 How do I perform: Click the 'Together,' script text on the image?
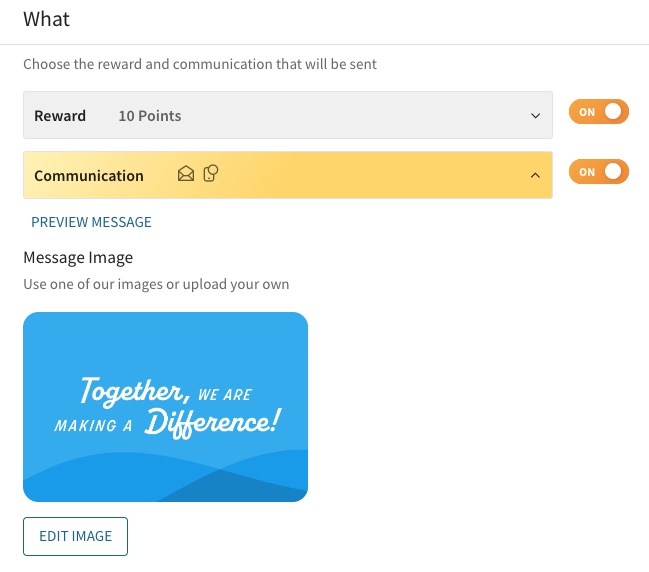coord(135,391)
